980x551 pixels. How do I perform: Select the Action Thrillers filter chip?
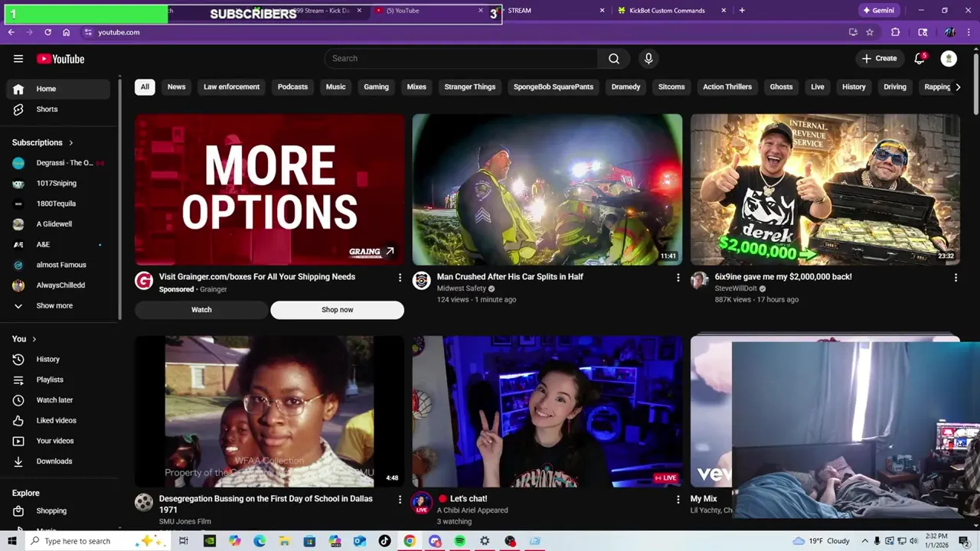727,87
